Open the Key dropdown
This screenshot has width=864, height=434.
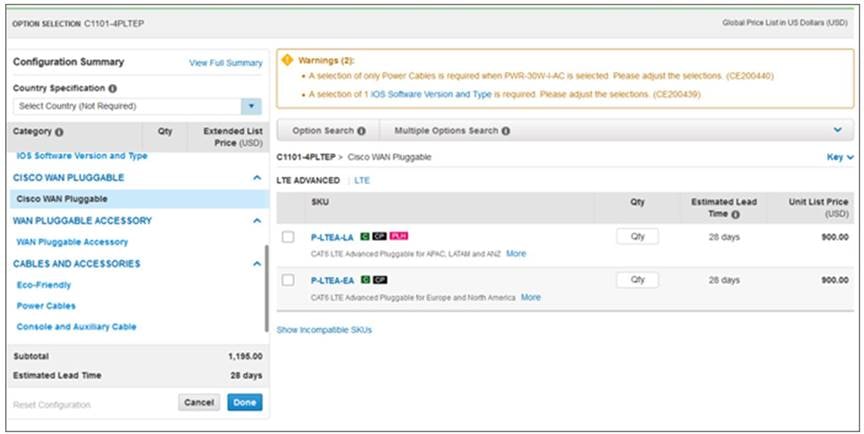pyautogui.click(x=840, y=158)
